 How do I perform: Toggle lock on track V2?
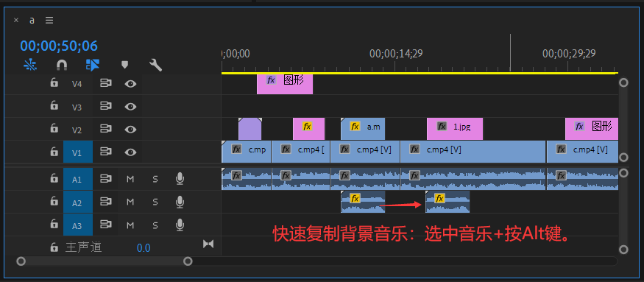54,129
